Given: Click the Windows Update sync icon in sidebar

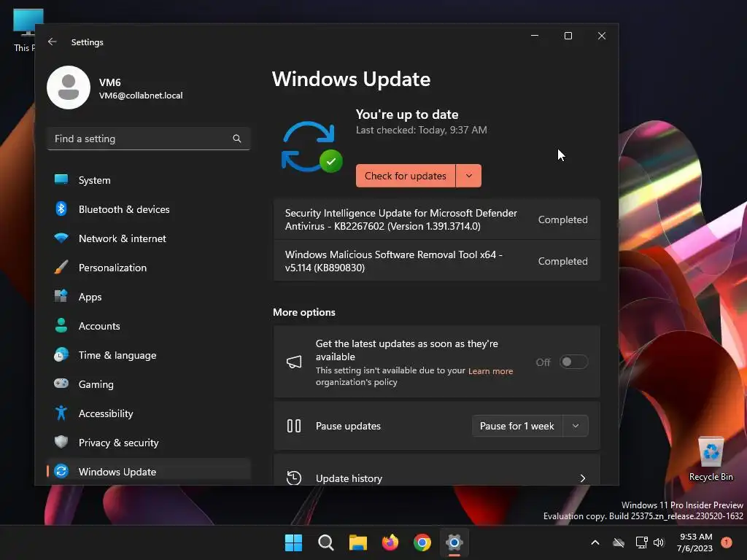Looking at the screenshot, I should click(x=61, y=471).
